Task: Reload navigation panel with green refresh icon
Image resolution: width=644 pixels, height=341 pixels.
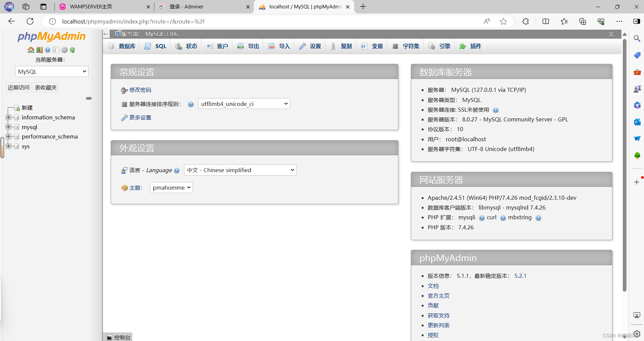Action: point(72,50)
